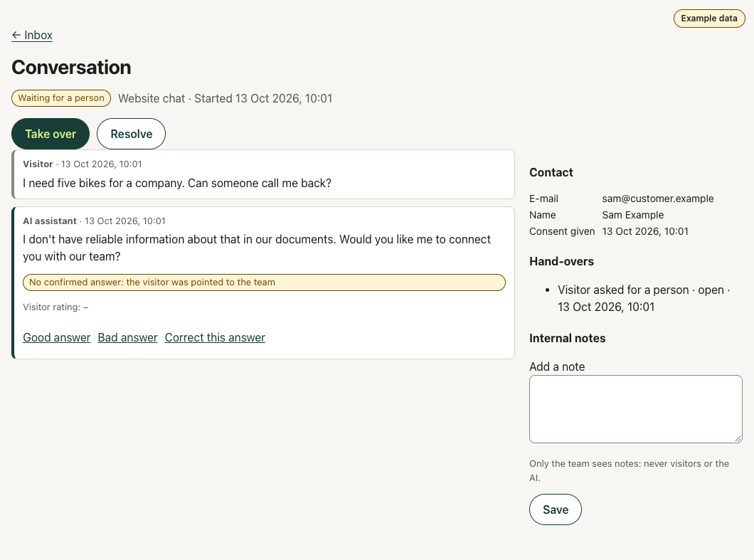Click the 'Visitor rating: –' line
This screenshot has height=560, width=754.
pyautogui.click(x=55, y=307)
